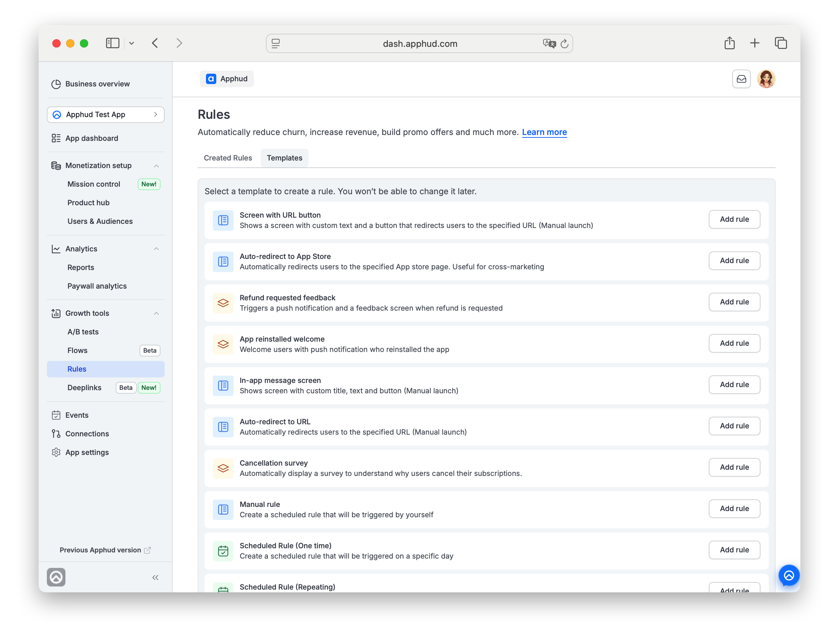
Task: Click In-app message screen template icon
Action: click(223, 386)
